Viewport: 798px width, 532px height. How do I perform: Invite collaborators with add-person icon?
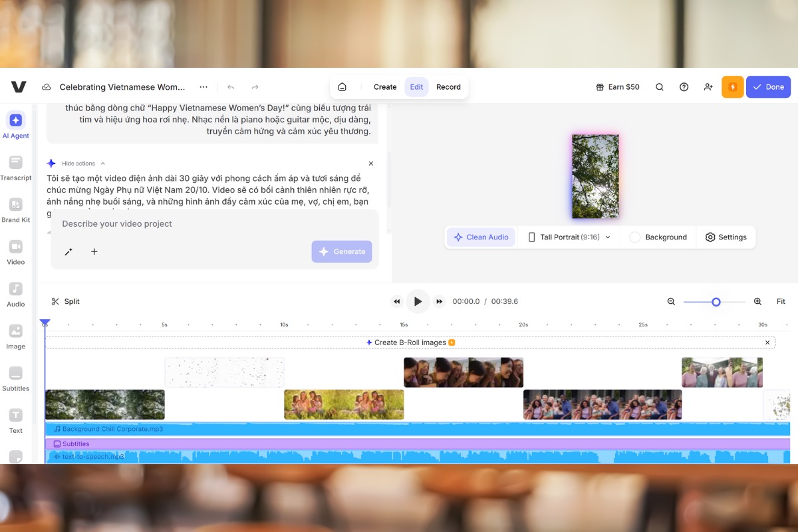[x=708, y=87]
